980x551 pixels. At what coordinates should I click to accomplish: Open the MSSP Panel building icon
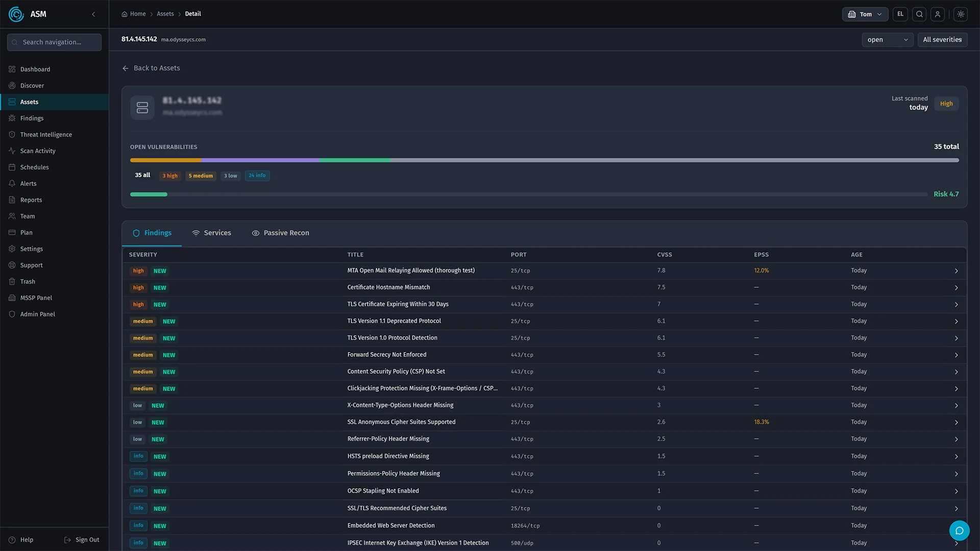pyautogui.click(x=12, y=298)
